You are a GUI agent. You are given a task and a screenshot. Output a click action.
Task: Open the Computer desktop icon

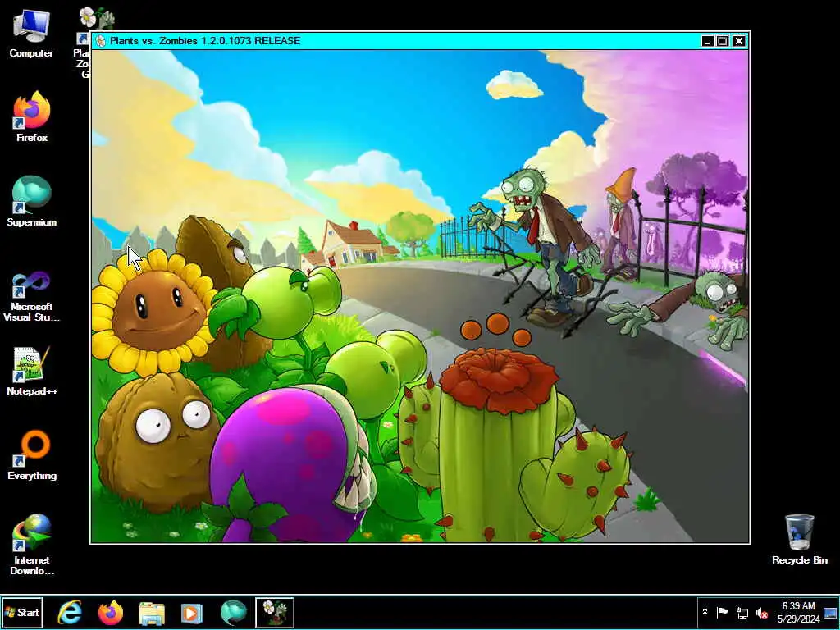[31, 33]
